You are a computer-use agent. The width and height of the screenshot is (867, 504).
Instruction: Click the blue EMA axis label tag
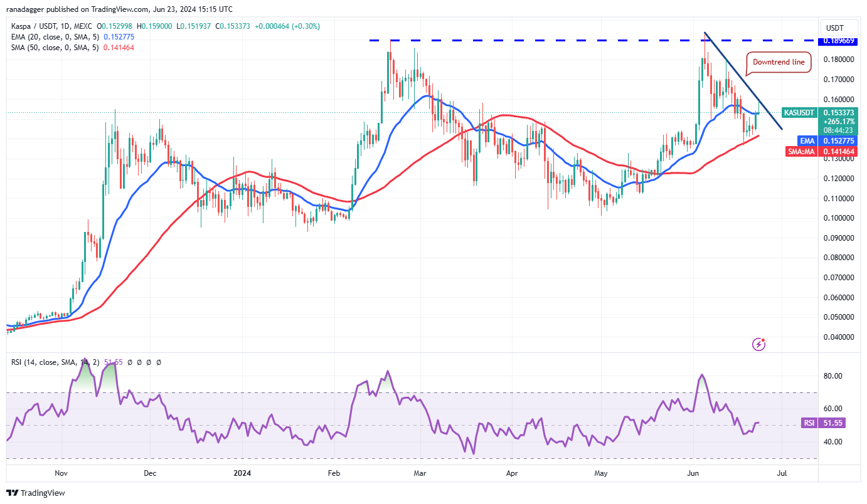coord(807,141)
